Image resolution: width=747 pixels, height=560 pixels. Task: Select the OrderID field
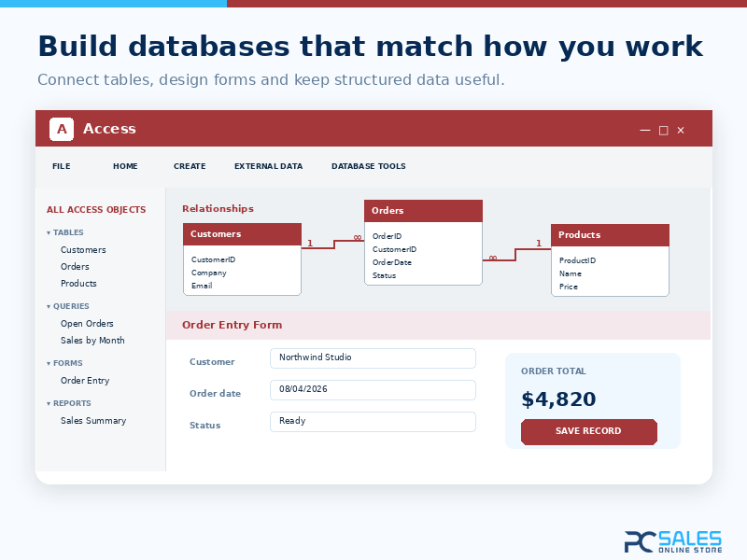pyautogui.click(x=387, y=236)
